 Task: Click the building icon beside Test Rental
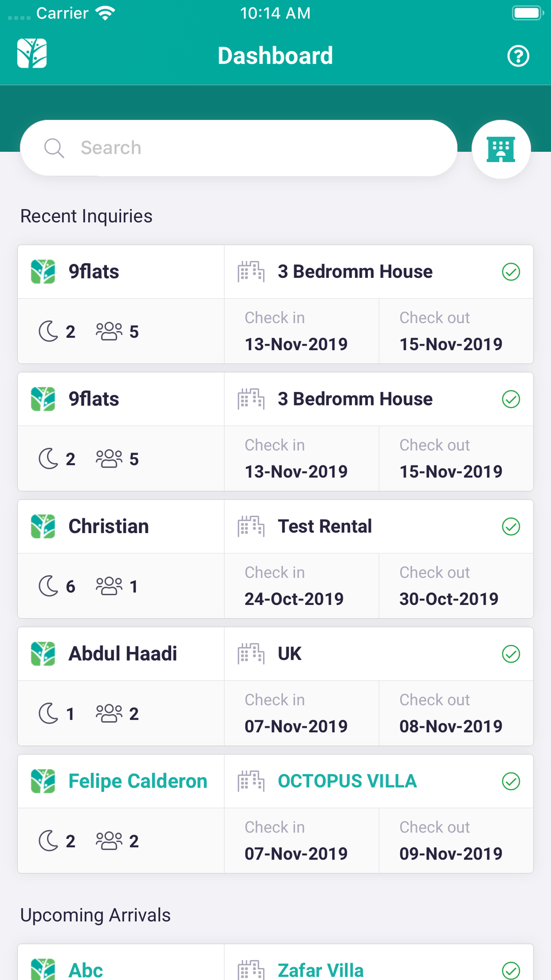point(251,526)
